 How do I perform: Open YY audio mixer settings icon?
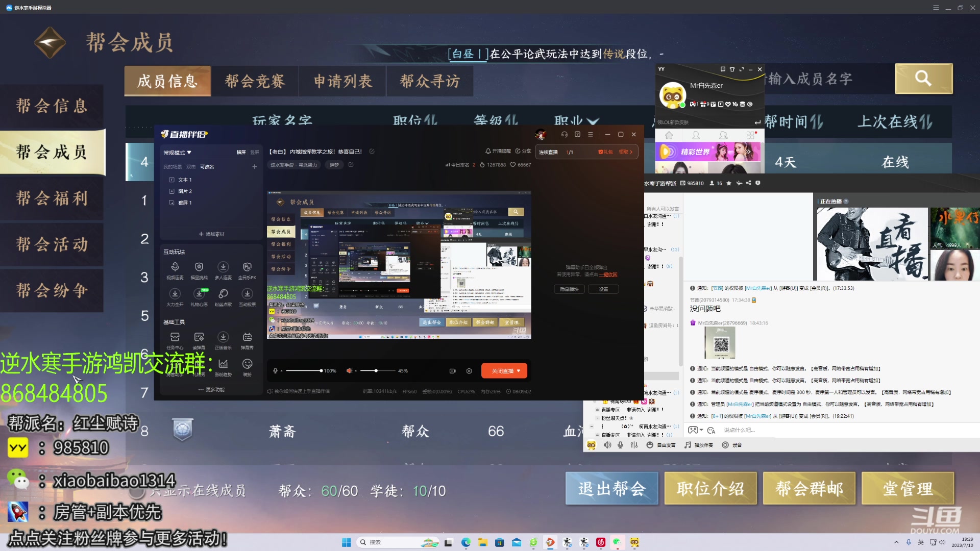coord(634,445)
